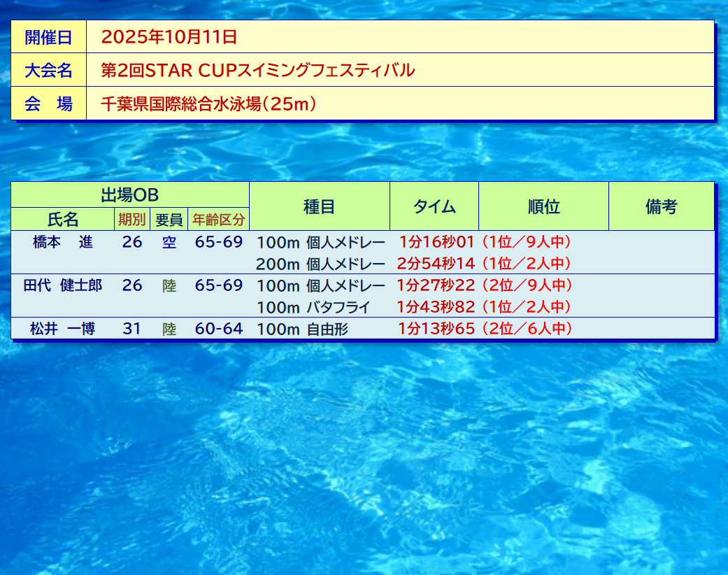Click the 会場 label cell
Screen dimensions: 728x575
pos(48,104)
